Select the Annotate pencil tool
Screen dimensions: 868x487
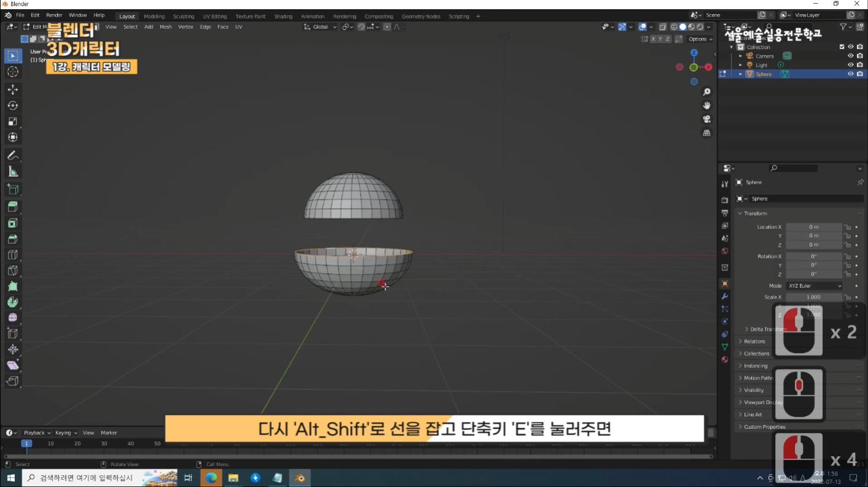coord(13,155)
